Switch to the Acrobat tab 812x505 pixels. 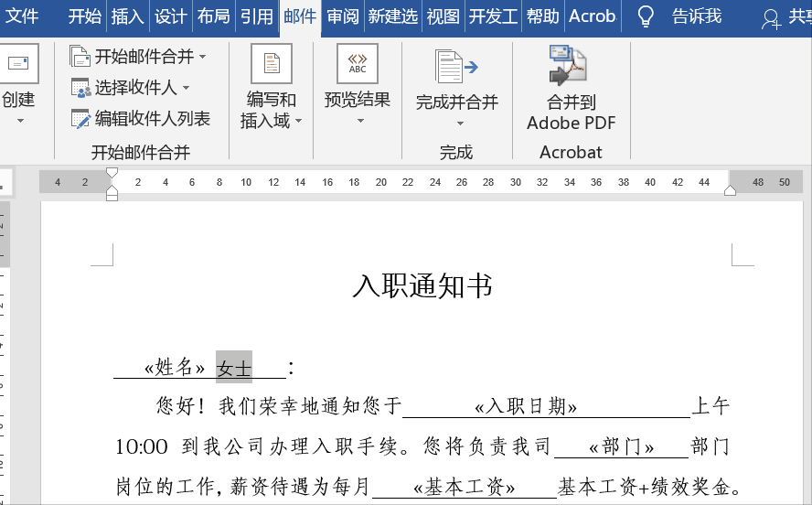tap(593, 16)
